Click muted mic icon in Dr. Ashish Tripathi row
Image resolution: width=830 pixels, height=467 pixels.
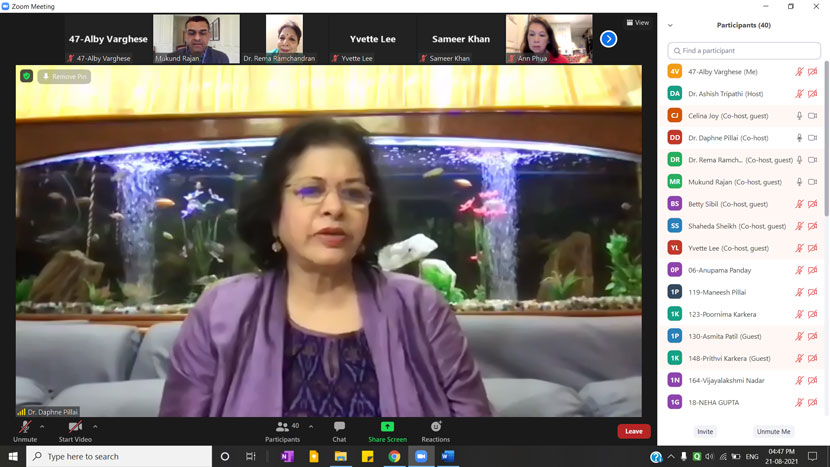tap(799, 94)
